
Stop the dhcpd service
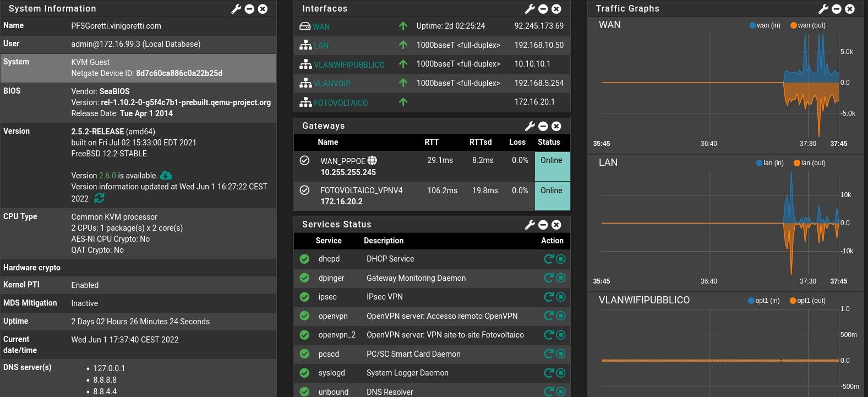560,259
